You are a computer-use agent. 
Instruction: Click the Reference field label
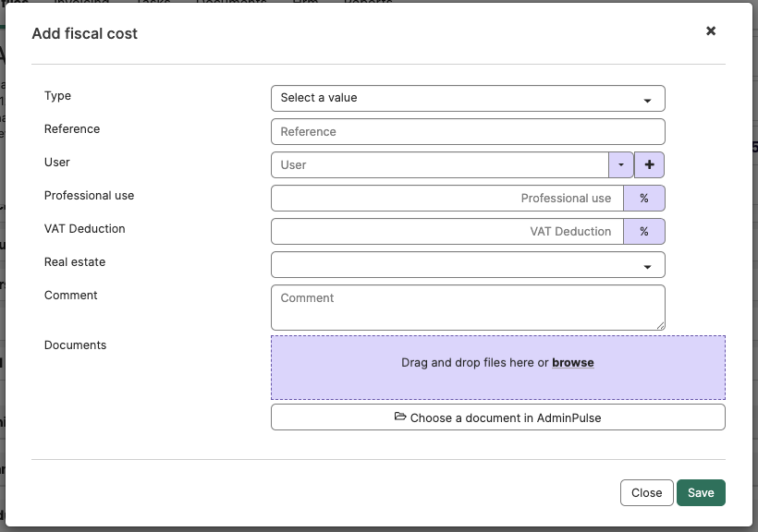coord(72,129)
